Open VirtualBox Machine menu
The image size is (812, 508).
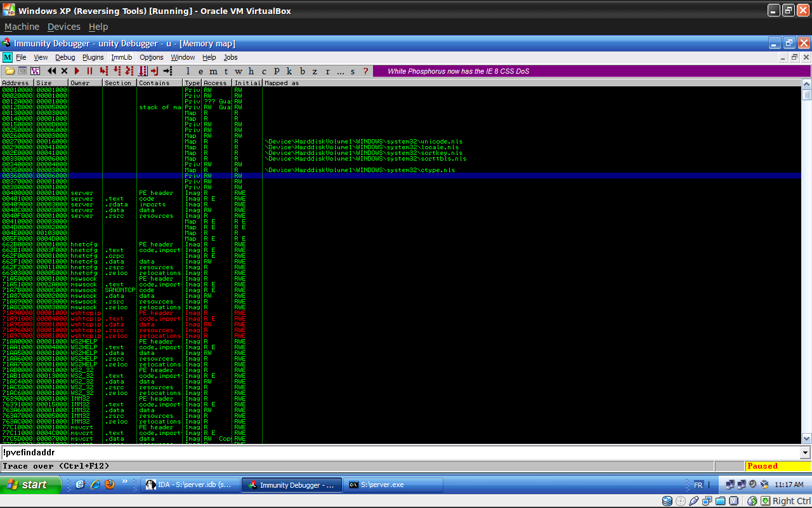22,27
